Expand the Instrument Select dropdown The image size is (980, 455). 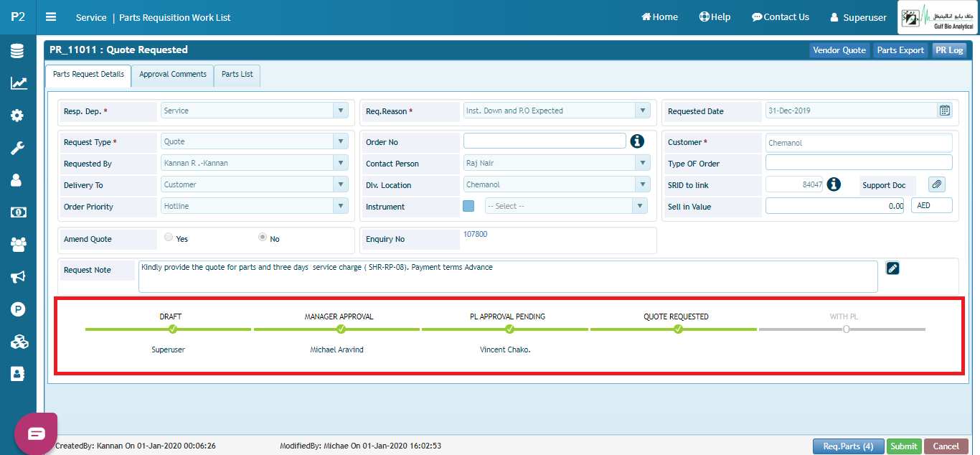[x=639, y=206]
